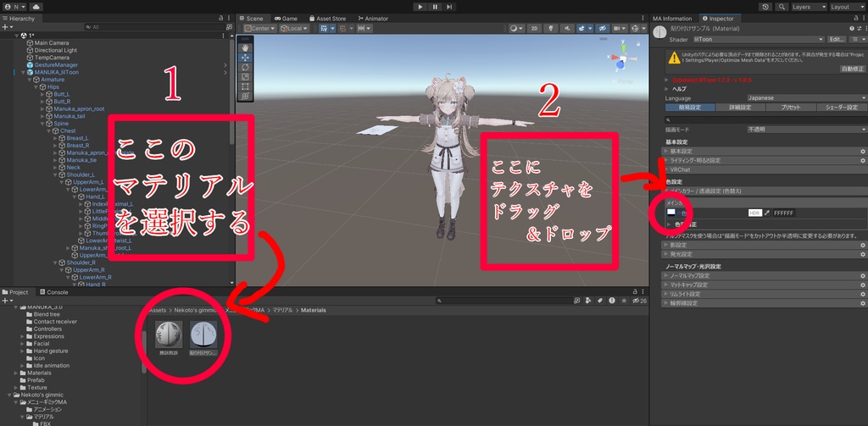Select the Hand tool in Scene view
Screen dimensions: 868x426
[245, 47]
